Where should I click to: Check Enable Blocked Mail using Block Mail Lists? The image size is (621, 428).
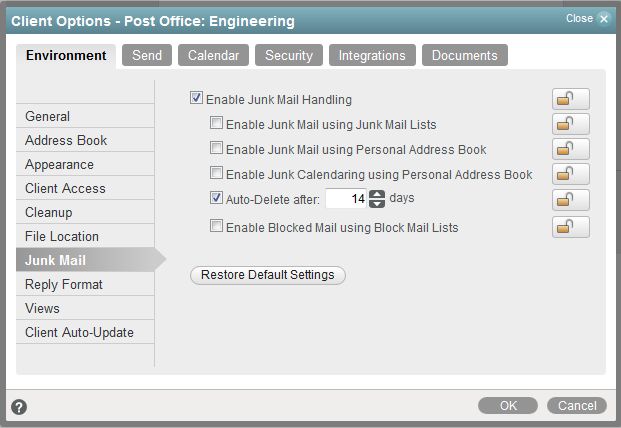tap(216, 227)
